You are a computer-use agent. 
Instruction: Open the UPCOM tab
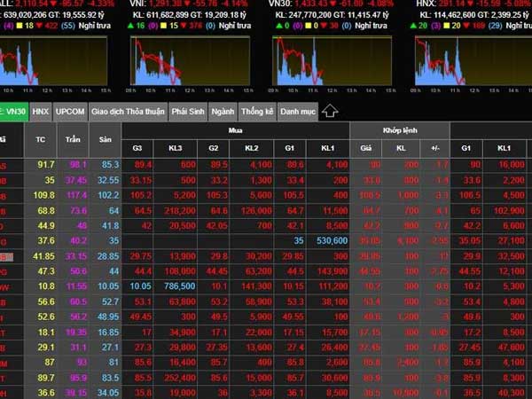pos(70,112)
